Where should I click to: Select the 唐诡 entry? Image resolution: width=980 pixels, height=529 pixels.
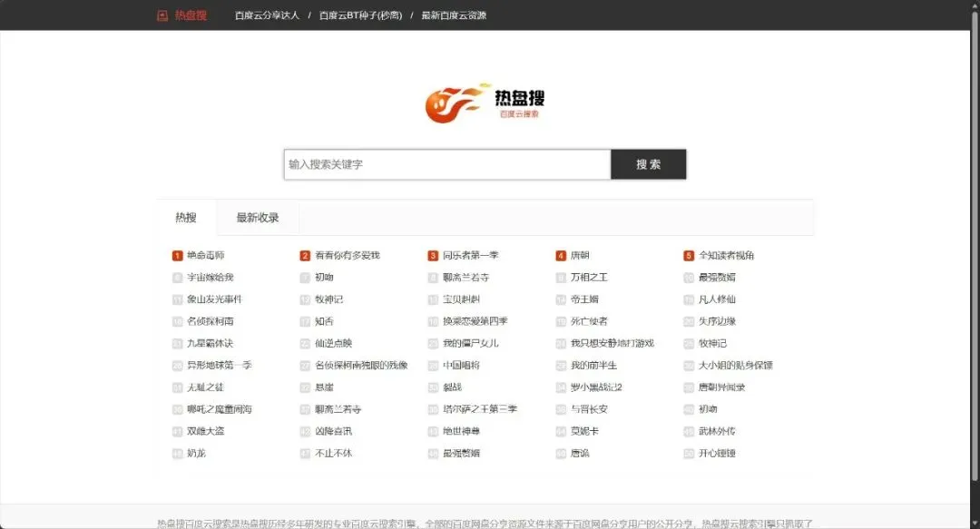tap(580, 454)
